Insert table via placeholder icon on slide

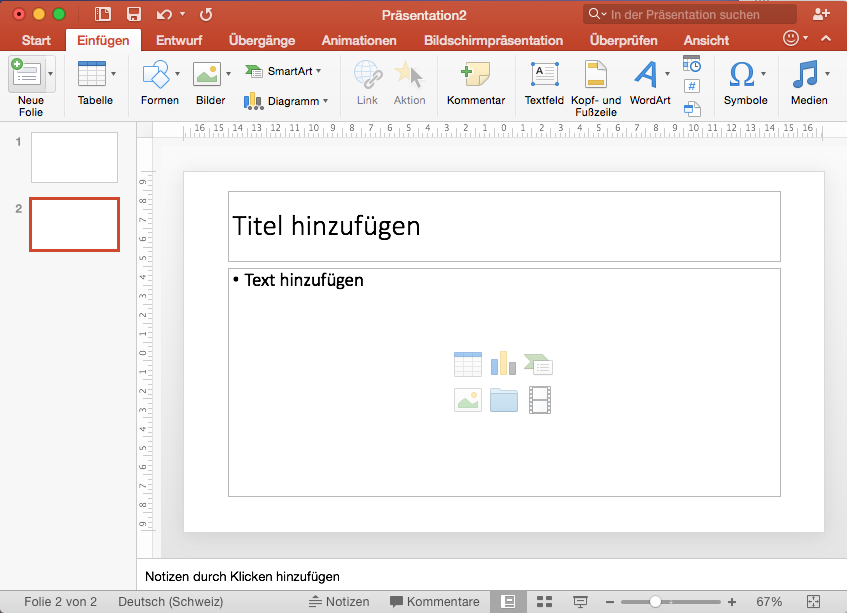pos(467,364)
